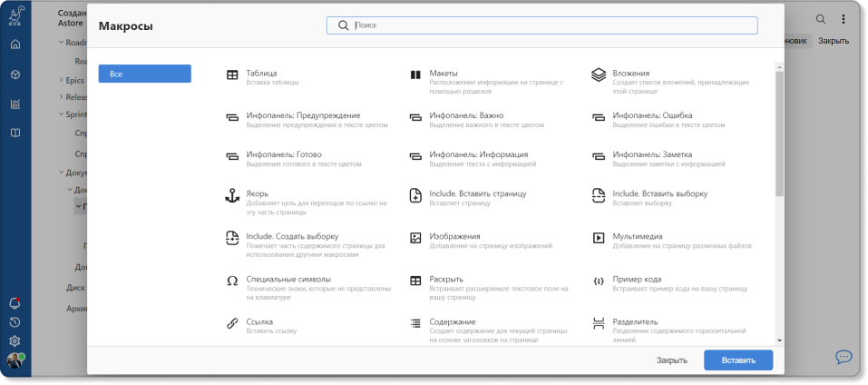Open notifications bell icon
Image resolution: width=868 pixels, height=385 pixels.
coord(15,303)
